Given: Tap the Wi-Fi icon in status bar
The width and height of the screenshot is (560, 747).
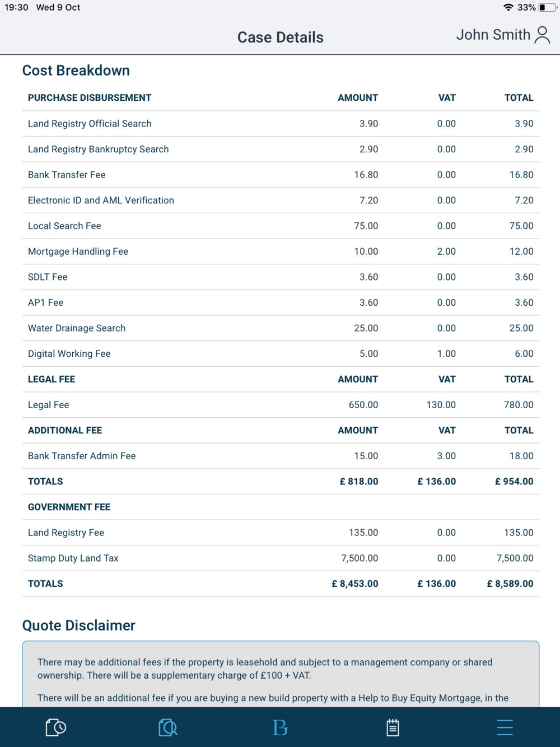Looking at the screenshot, I should pos(508,7).
